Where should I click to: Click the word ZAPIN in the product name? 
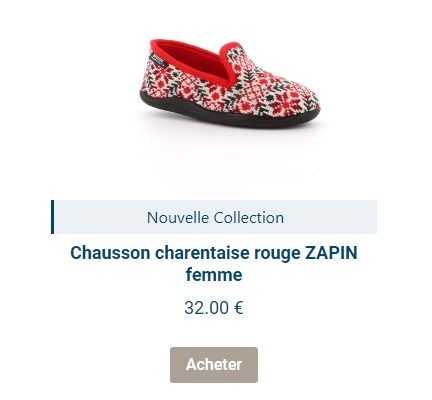tap(331, 253)
